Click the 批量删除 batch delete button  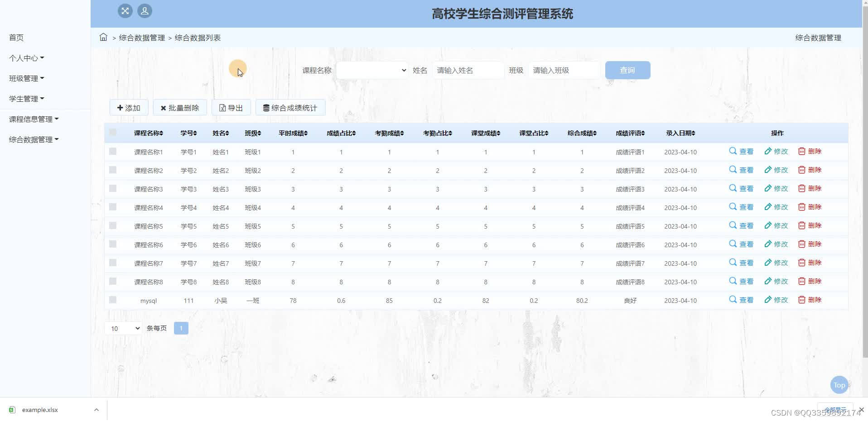[x=180, y=108]
